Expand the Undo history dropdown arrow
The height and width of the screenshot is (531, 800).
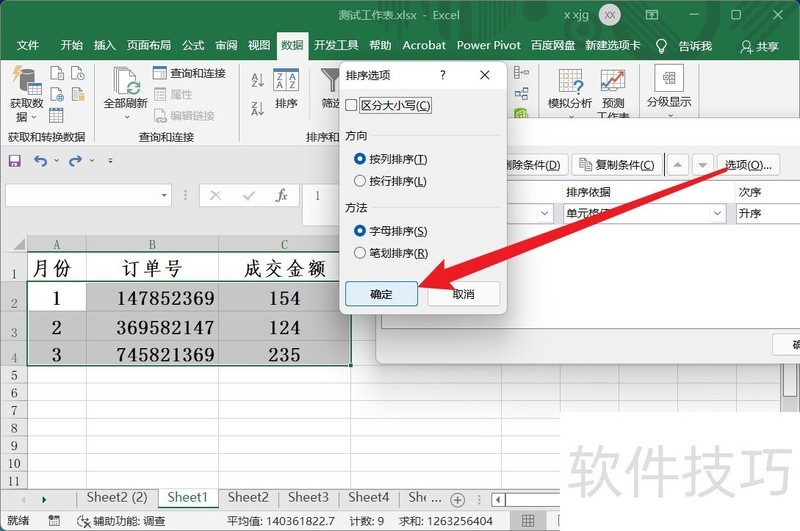(57, 161)
